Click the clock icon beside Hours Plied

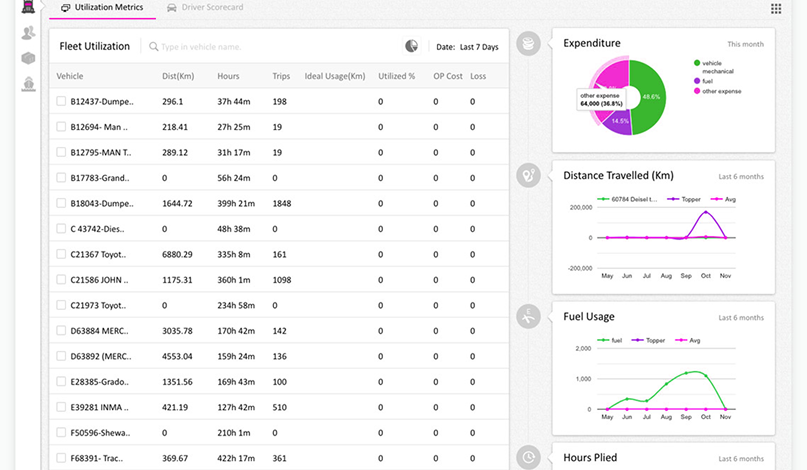coord(528,457)
